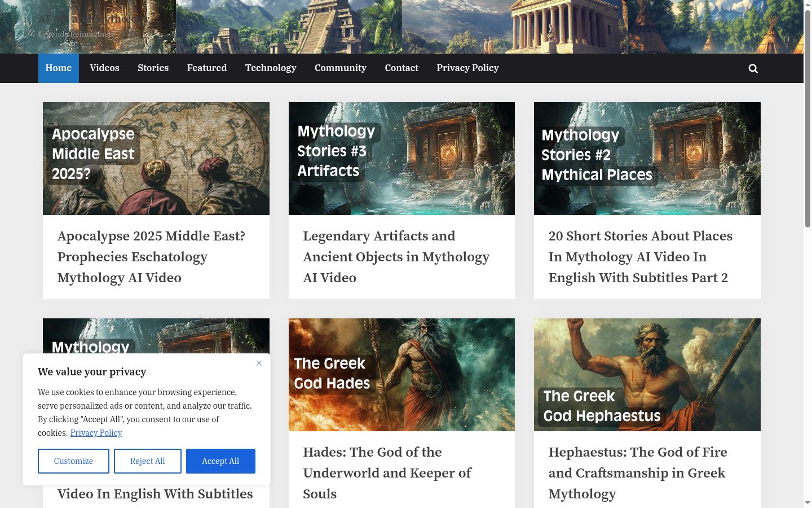Click the page scrollbar thumb
The width and height of the screenshot is (812, 508).
coord(807,119)
